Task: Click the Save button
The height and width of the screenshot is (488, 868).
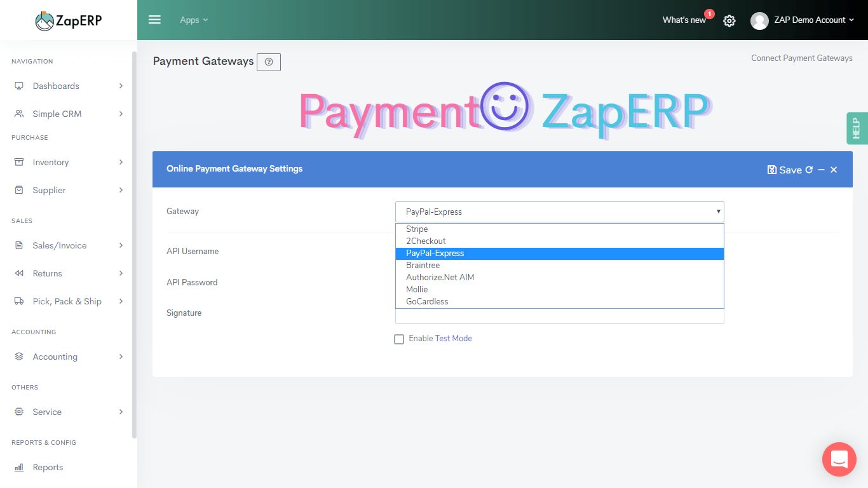Action: [785, 170]
